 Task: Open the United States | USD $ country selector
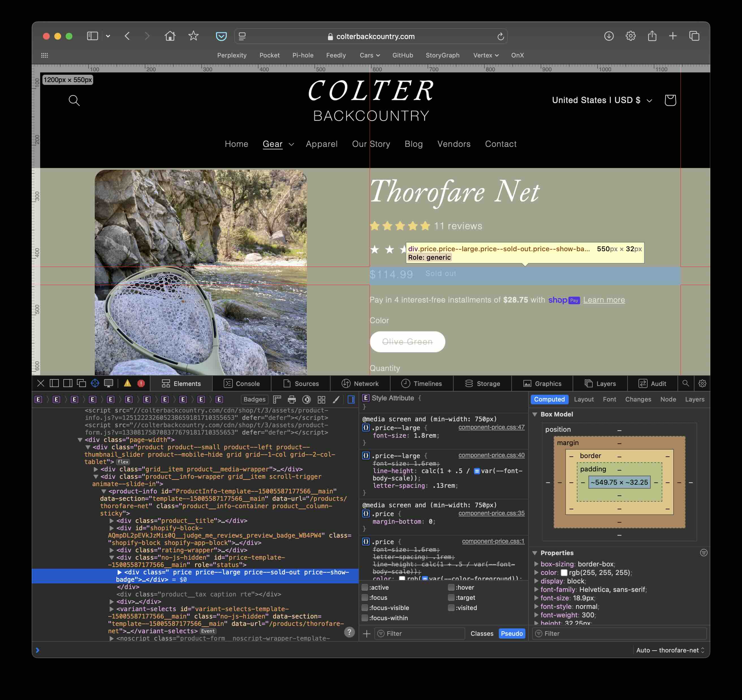602,100
